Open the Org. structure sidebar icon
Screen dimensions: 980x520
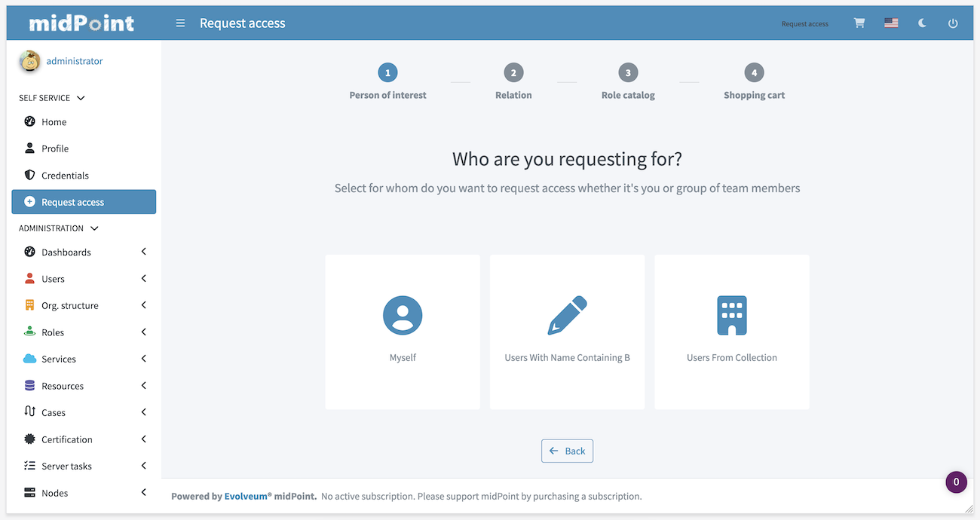[x=30, y=305]
